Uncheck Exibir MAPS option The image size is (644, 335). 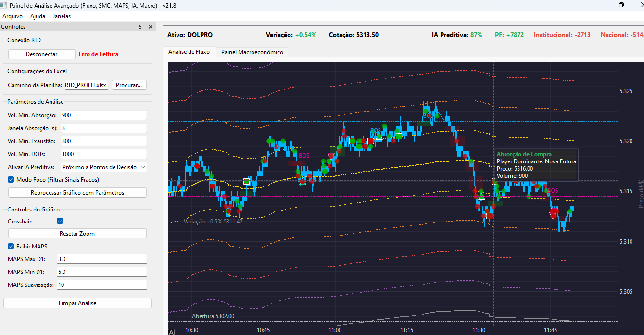click(12, 246)
